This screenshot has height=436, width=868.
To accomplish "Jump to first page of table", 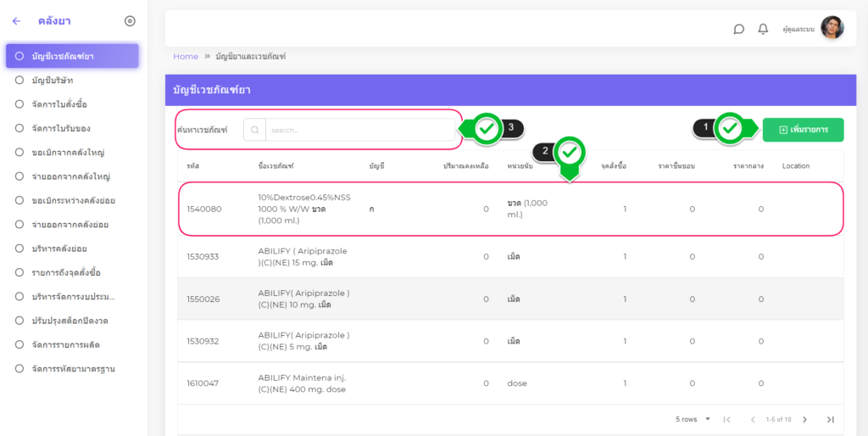I will (726, 419).
